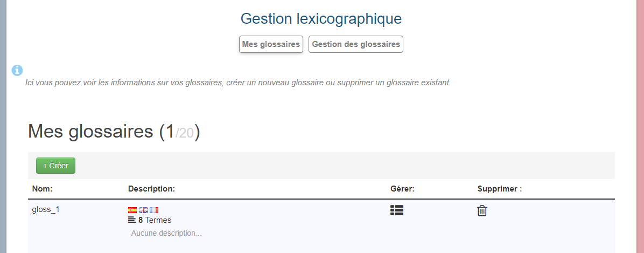Click the lines icon beside 8 Termes
Viewport: 644px width, 253px height.
[131, 220]
